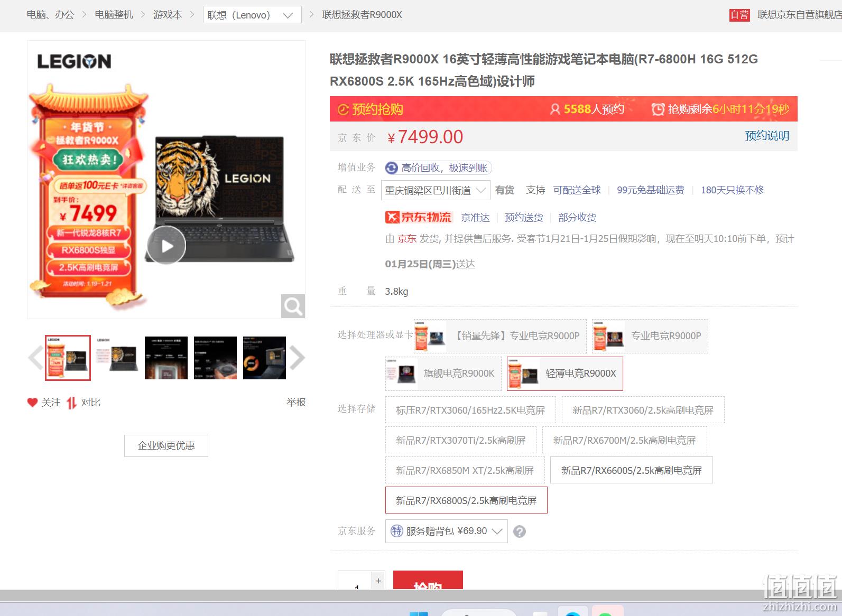Select second 专业电竞R9000P option
Viewport: 842px width, 616px height.
pyautogui.click(x=650, y=336)
